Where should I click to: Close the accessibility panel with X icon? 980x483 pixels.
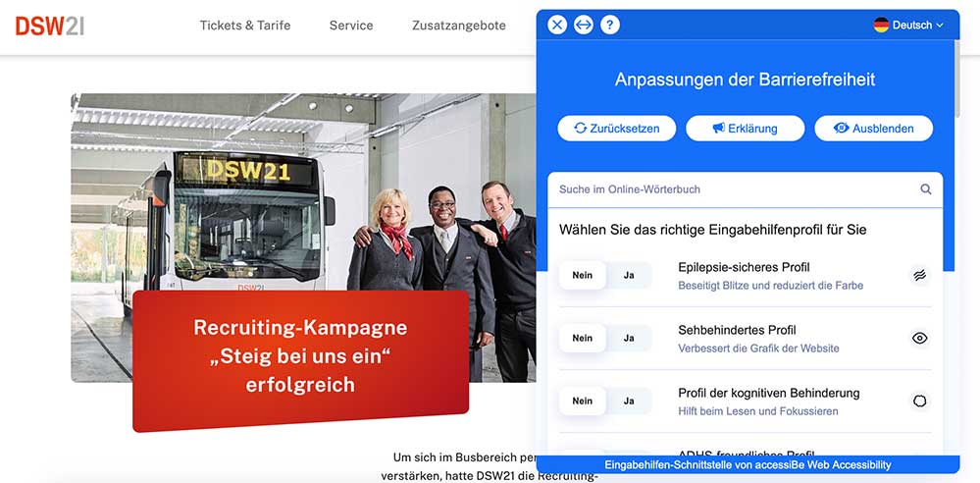point(557,25)
